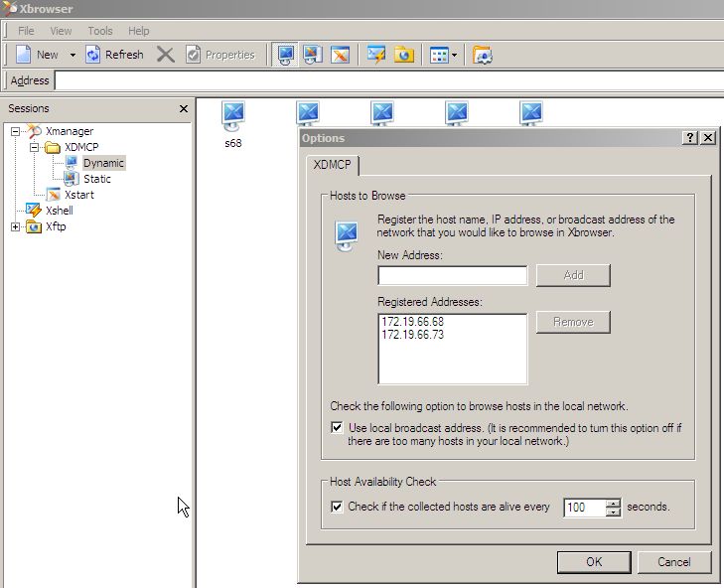Toggle Use local broadcast address checkbox
Screen dimensions: 724x588
tap(337, 428)
